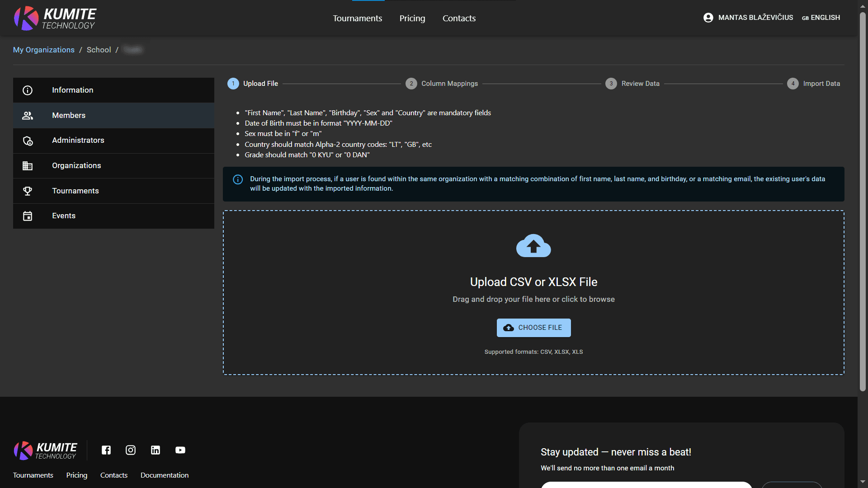868x488 pixels.
Task: Follow the My Organizations breadcrumb link
Action: click(x=44, y=50)
